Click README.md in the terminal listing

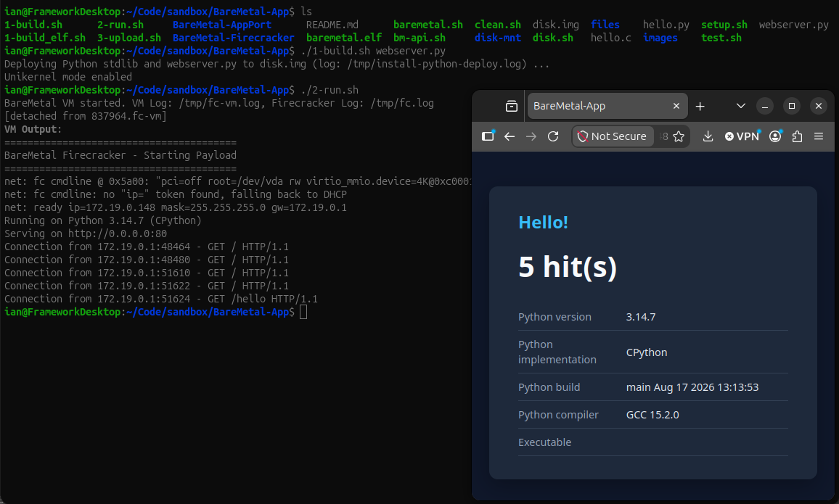coord(332,25)
